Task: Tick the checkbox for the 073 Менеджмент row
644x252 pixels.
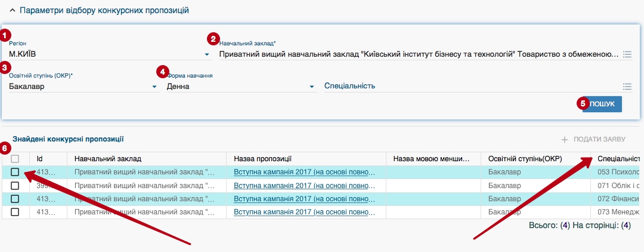Action: [x=15, y=212]
